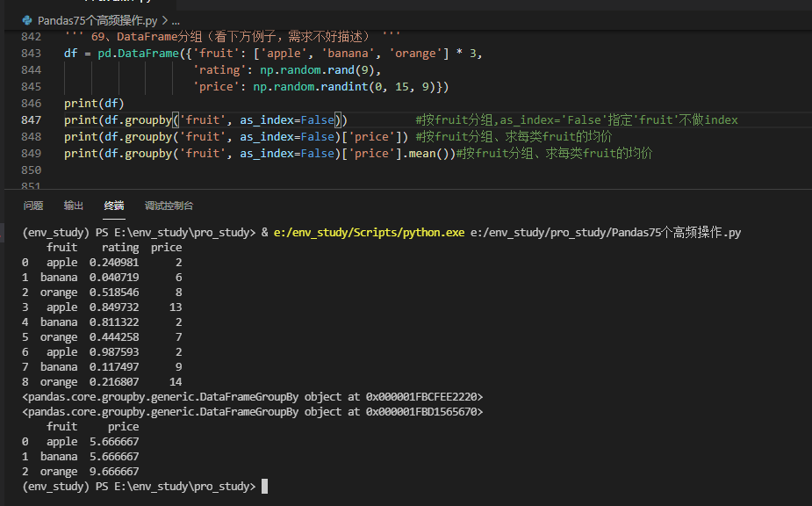This screenshot has height=506, width=812.
Task: Select the 终端 (Terminal) tab
Action: pos(114,206)
